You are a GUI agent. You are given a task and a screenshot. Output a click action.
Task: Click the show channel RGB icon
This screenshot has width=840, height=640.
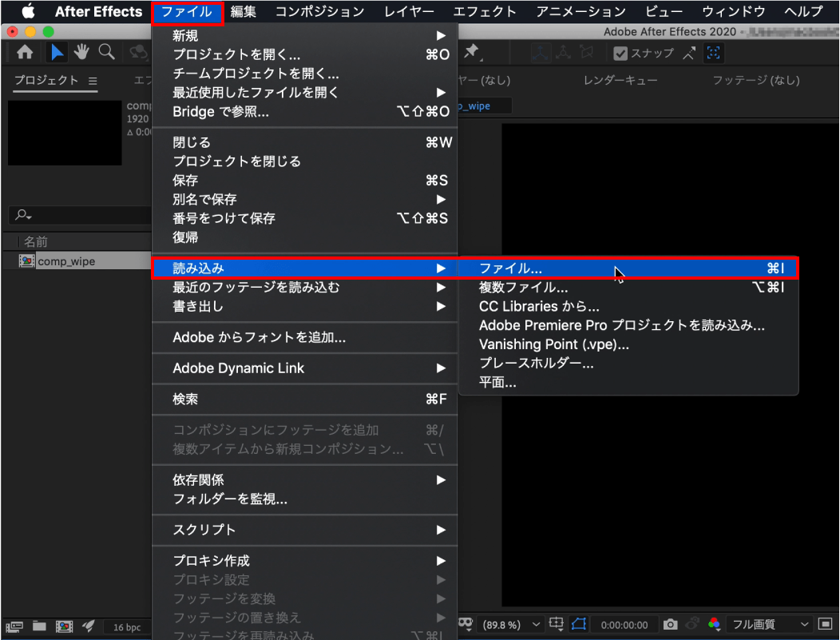tap(714, 624)
